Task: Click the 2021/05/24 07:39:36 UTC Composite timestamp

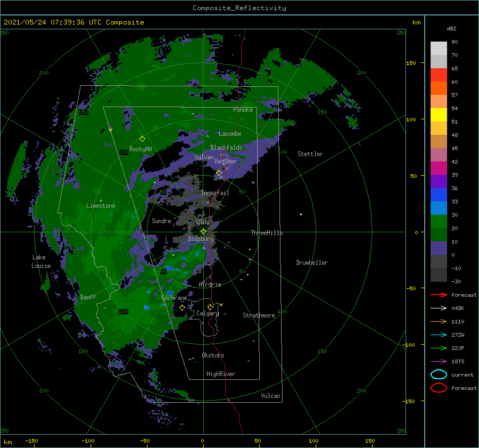Action: pos(73,22)
